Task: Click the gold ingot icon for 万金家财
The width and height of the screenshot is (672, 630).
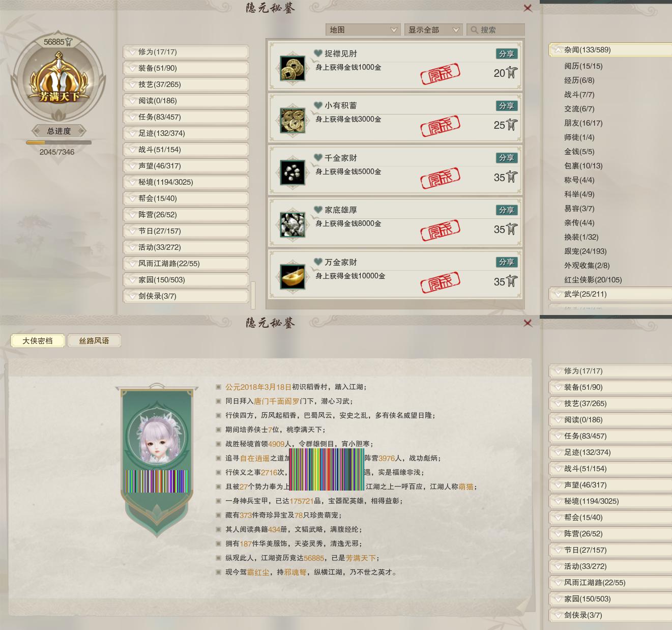Action: tap(293, 277)
